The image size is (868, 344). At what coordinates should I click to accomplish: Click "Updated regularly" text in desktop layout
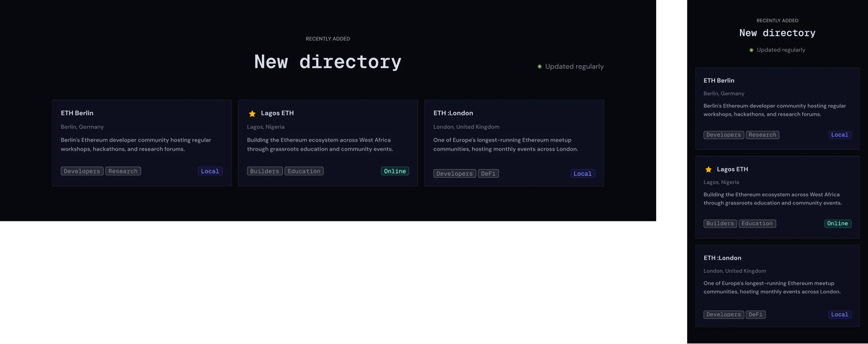[574, 67]
